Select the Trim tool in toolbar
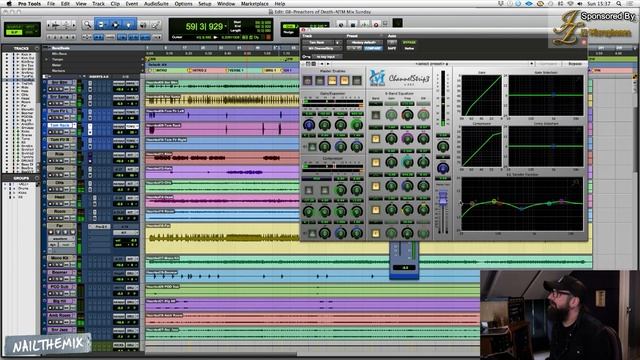Screen dimensions: 640x360 [101, 25]
